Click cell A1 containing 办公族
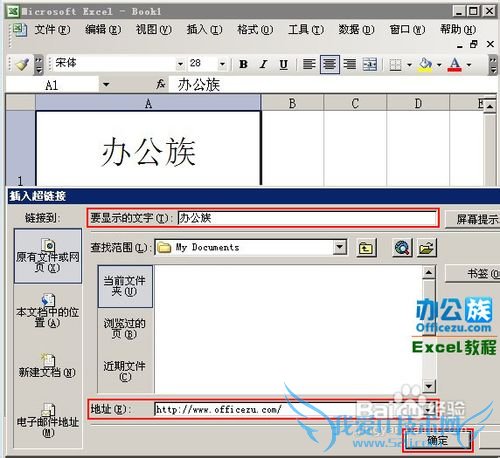 pyautogui.click(x=148, y=148)
